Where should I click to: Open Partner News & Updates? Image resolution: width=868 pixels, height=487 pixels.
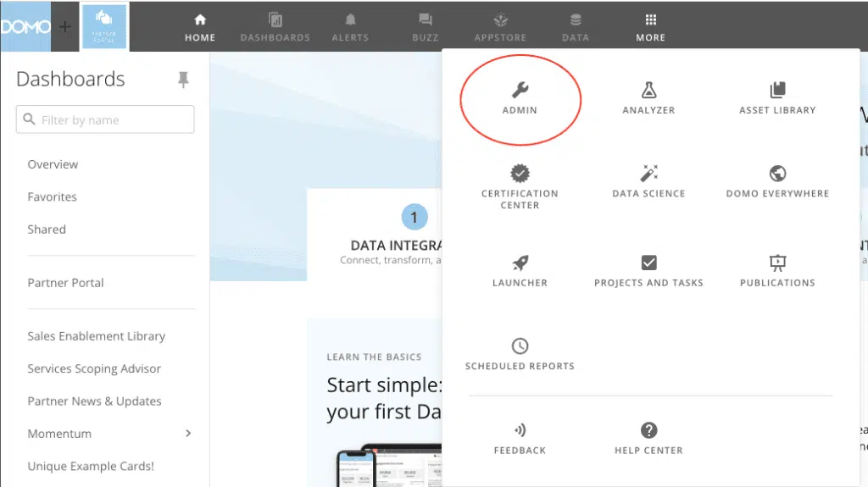95,401
